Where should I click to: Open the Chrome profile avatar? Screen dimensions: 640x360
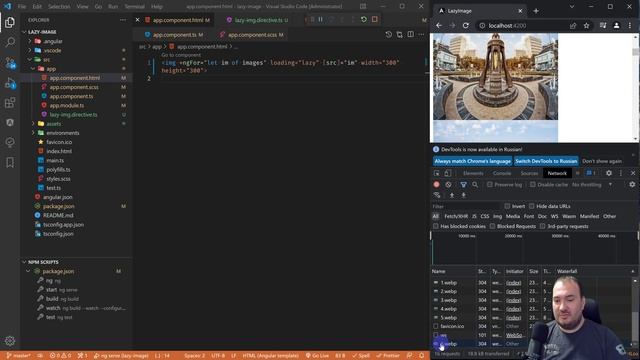[616, 25]
